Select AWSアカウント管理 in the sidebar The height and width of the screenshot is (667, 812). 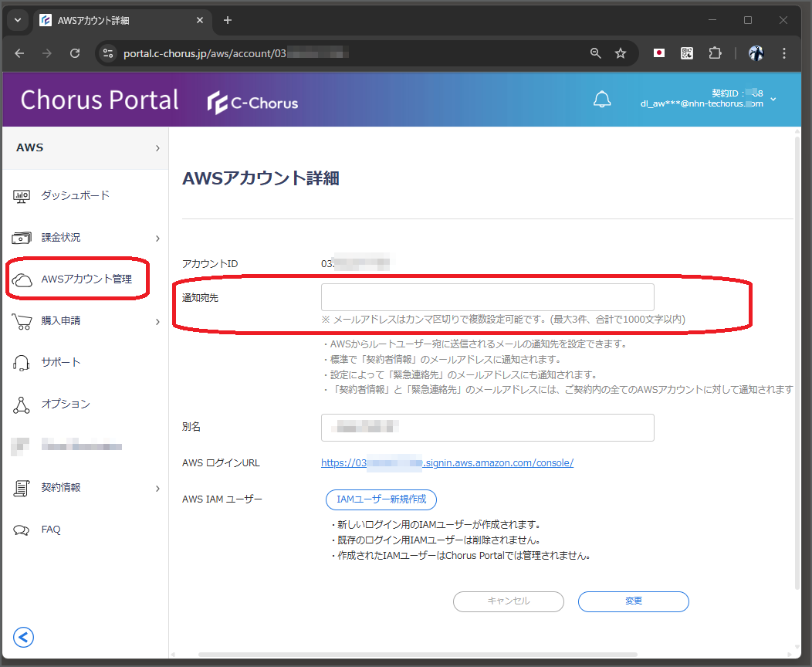(86, 279)
